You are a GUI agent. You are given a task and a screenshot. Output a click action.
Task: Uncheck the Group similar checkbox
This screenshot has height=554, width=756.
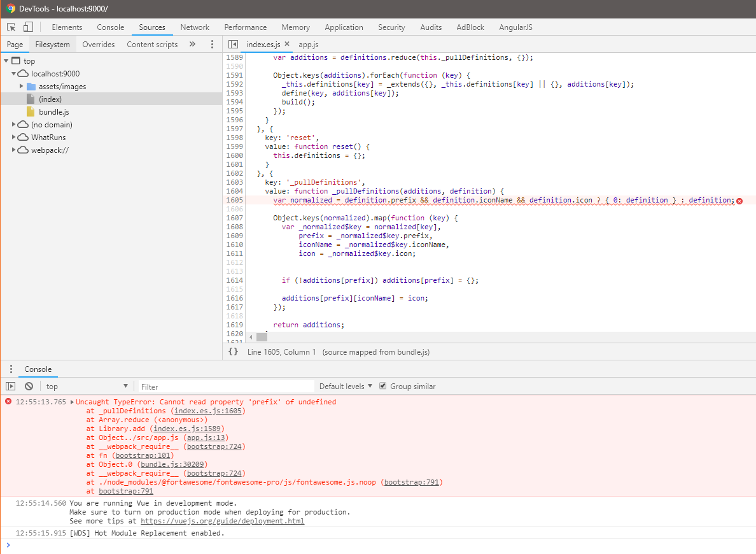(x=382, y=385)
